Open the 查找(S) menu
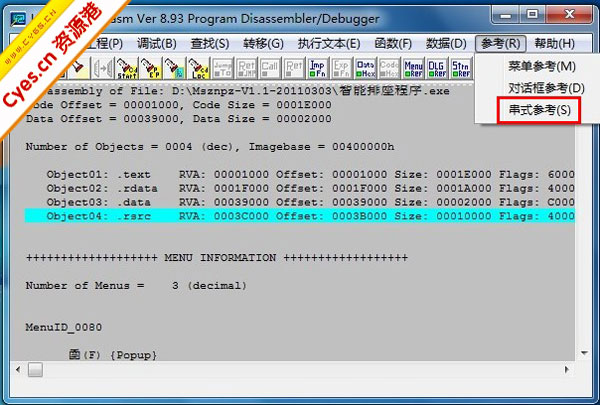The width and height of the screenshot is (600, 405). (208, 44)
